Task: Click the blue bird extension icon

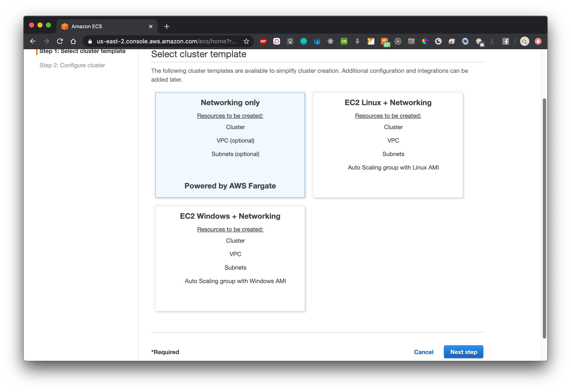Action: click(317, 41)
